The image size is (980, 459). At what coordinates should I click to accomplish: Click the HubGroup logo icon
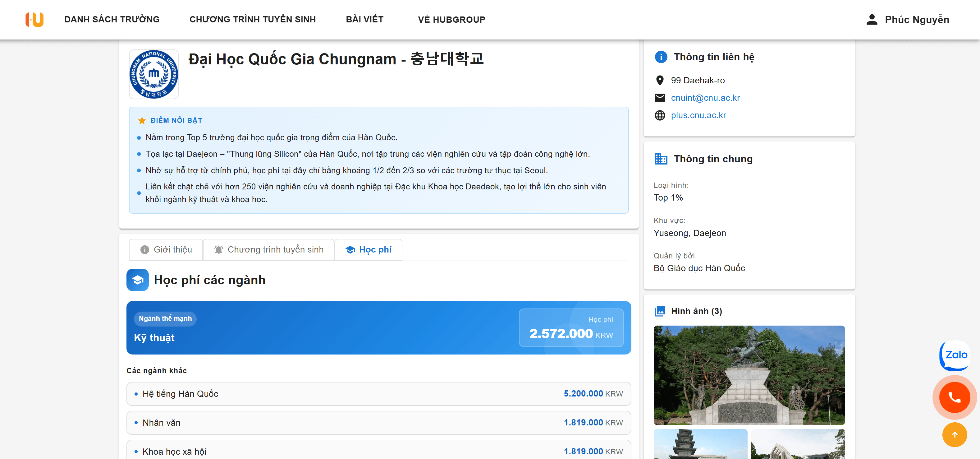click(x=34, y=19)
